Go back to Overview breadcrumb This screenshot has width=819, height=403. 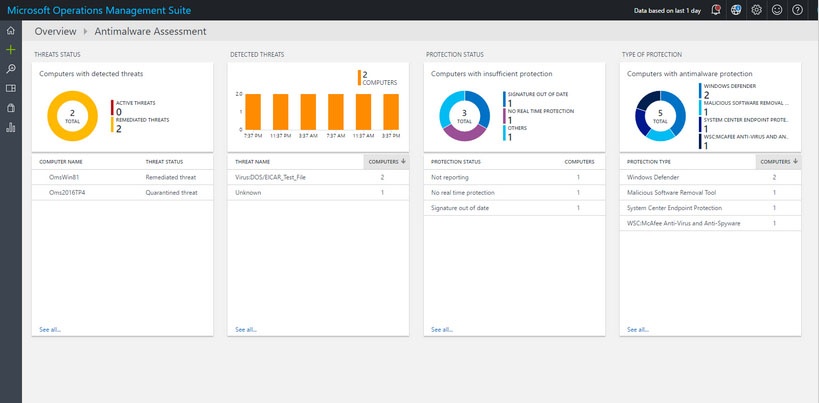click(x=55, y=32)
